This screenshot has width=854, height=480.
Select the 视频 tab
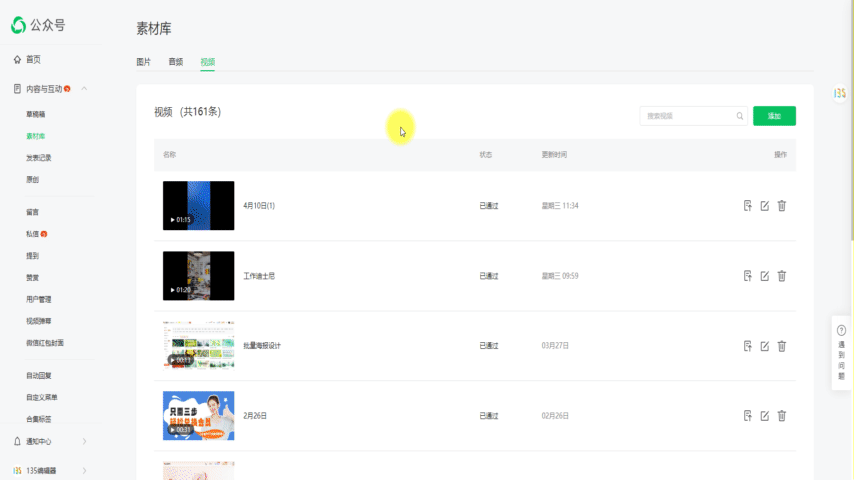[x=208, y=62]
